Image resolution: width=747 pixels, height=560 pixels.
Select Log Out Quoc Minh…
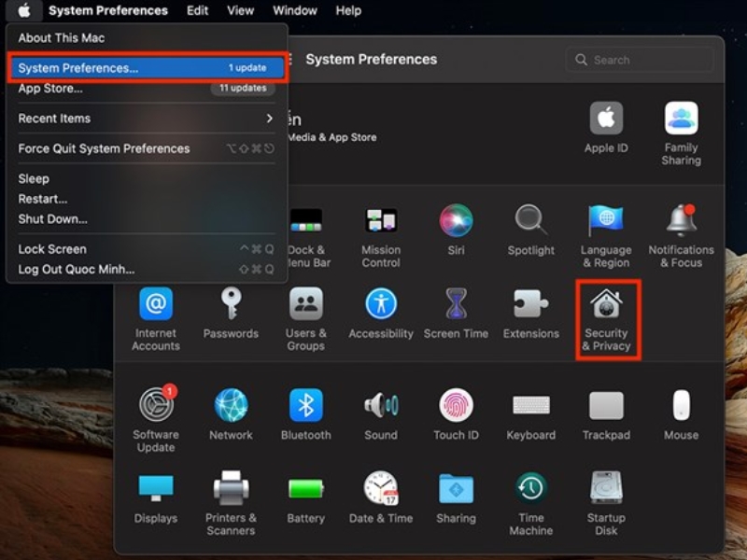pos(147,270)
